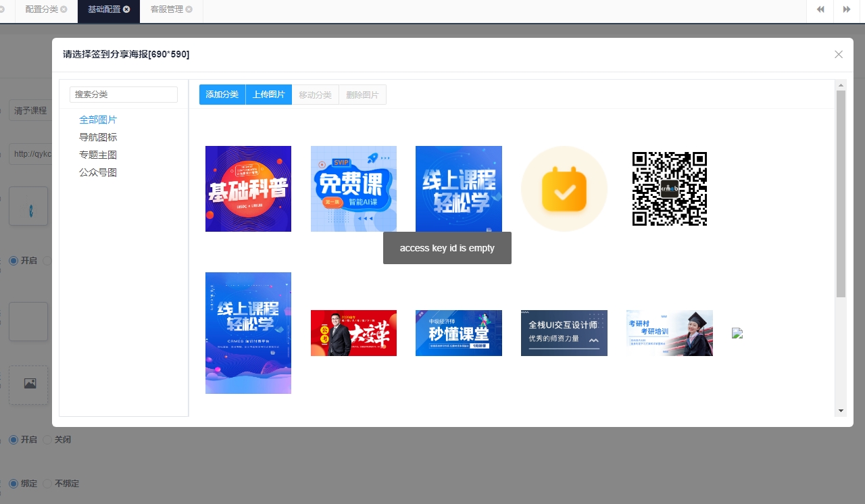Click the 删除图片 button
Viewport: 865px width, 504px height.
pyautogui.click(x=363, y=95)
